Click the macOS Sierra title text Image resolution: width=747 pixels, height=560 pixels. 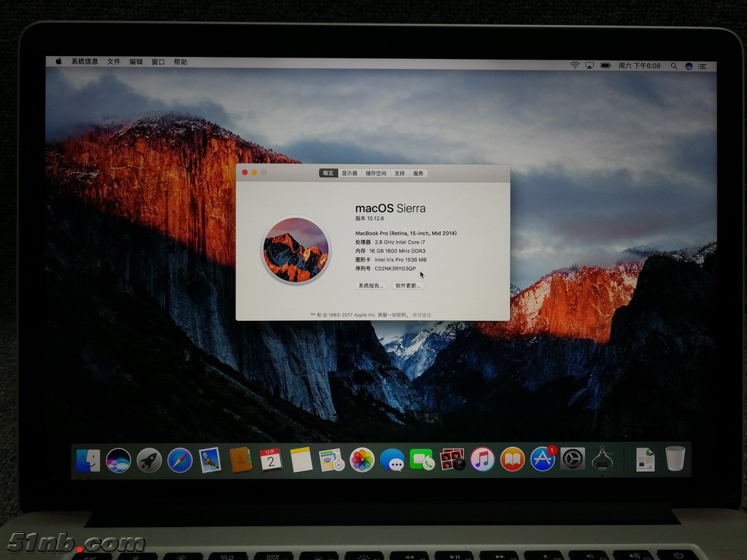[390, 208]
